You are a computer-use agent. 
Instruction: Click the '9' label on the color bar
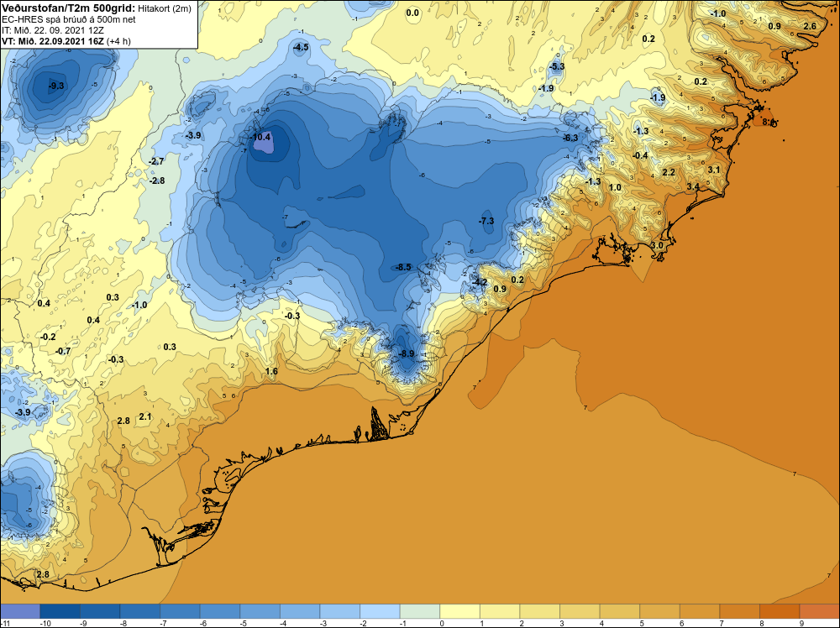pyautogui.click(x=802, y=623)
